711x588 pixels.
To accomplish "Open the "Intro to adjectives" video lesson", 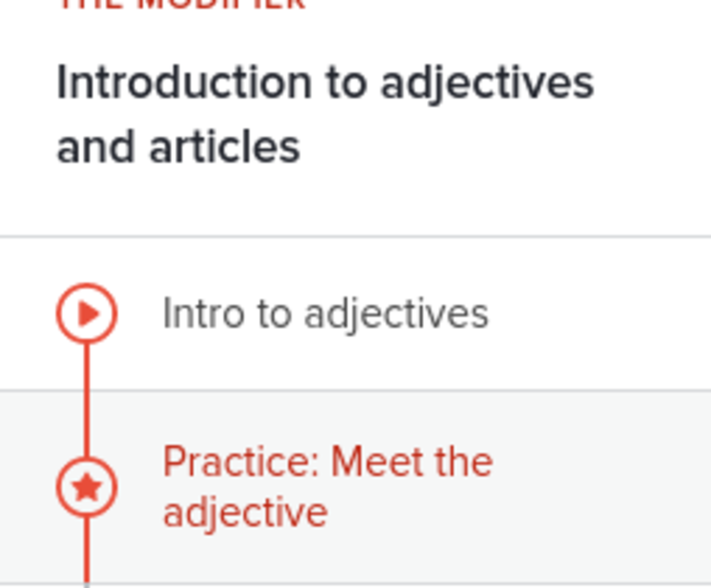I will 325,314.
